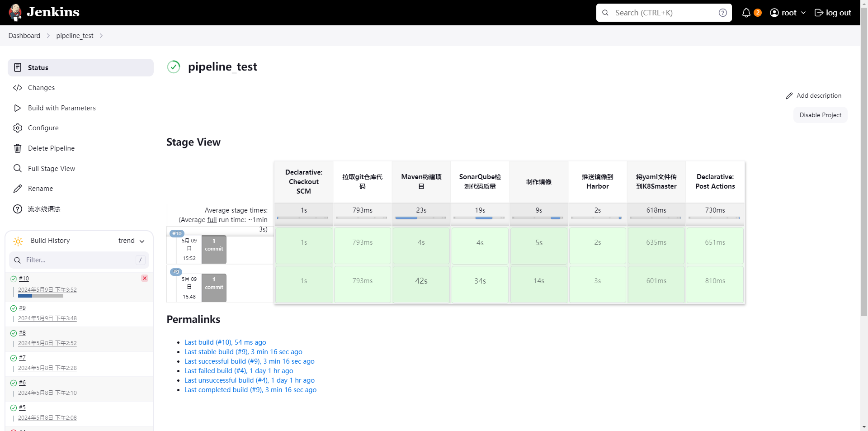Open the Last stable build (#9) permalink

click(243, 352)
